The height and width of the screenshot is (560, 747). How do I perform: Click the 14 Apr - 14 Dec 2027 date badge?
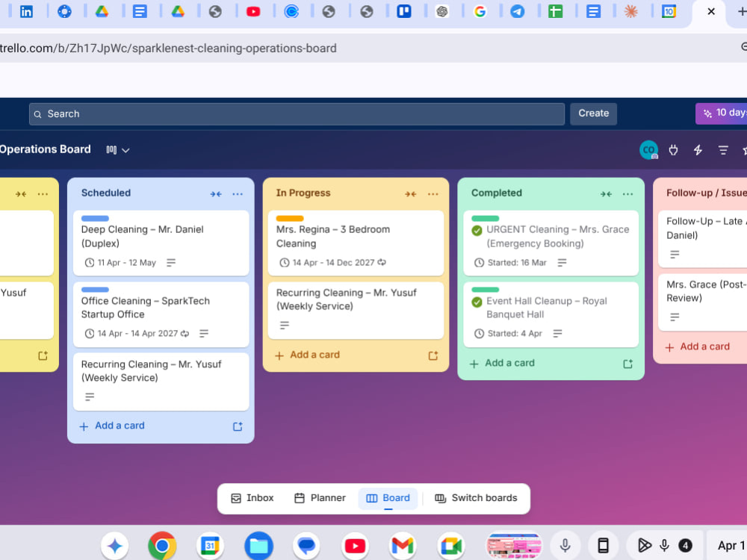[332, 262]
